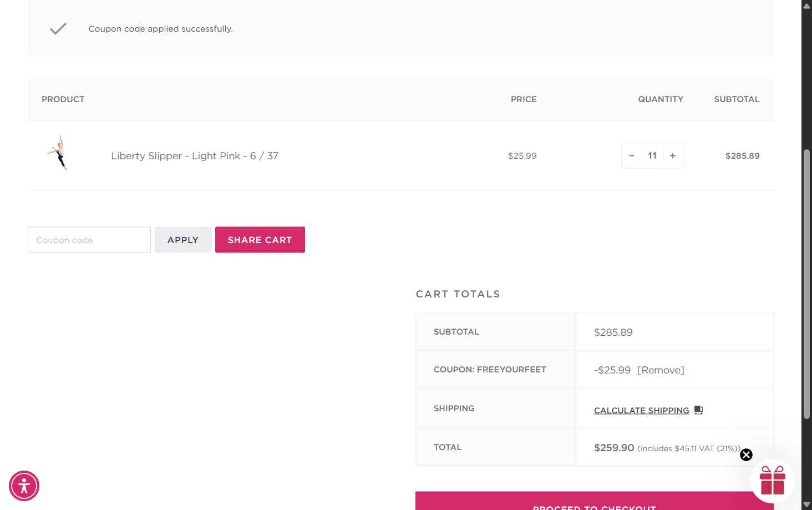Click the coupon discount -$25.99
The image size is (812, 510).
612,370
